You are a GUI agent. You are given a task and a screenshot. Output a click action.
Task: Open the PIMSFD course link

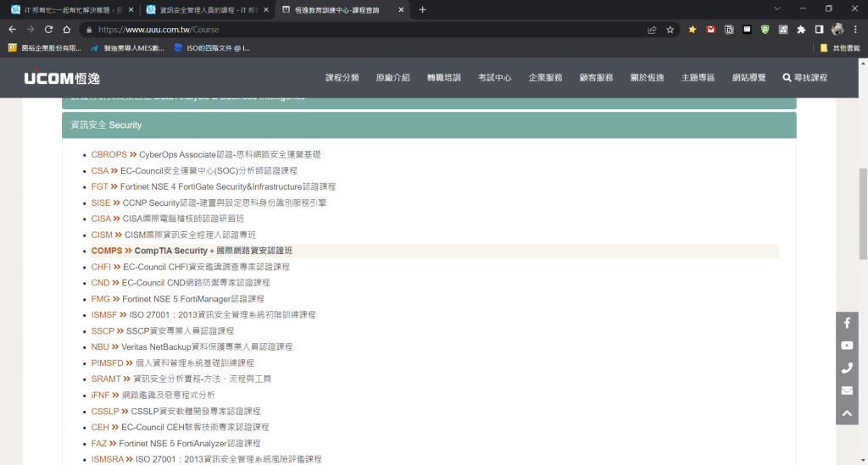click(173, 363)
